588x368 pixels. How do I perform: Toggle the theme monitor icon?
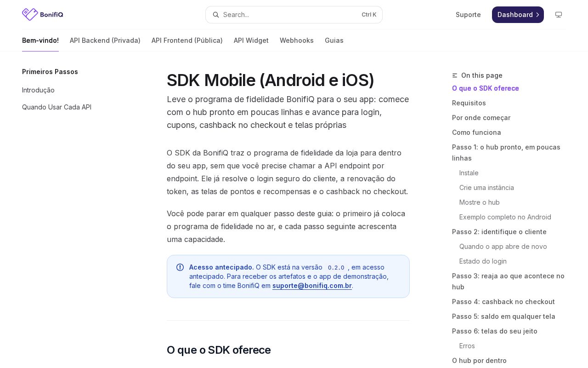click(x=559, y=15)
